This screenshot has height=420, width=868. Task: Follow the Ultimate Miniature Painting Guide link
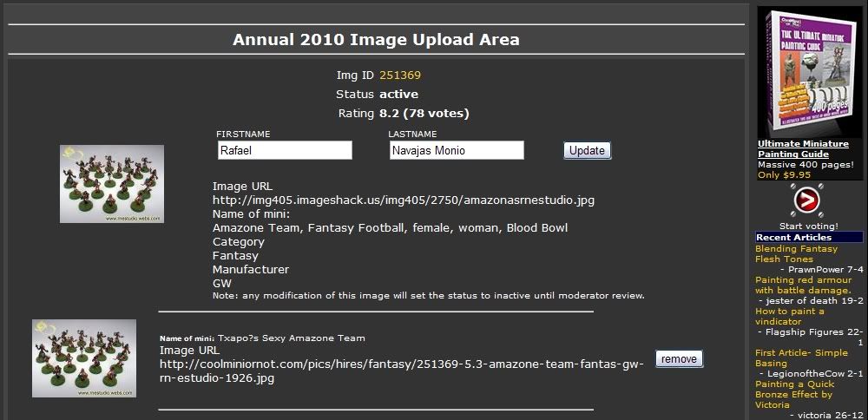pos(803,148)
